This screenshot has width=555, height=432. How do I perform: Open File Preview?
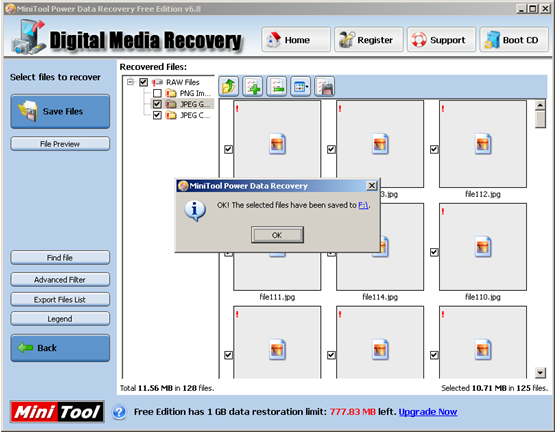pos(60,144)
